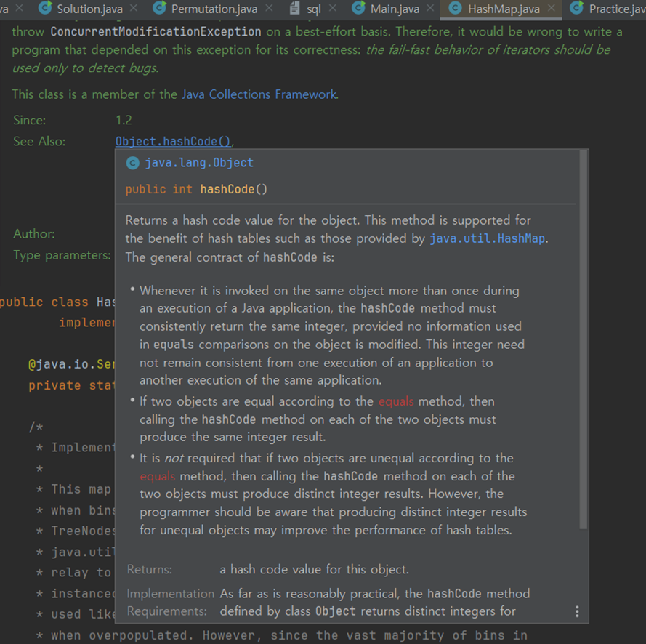Switch to the Main.java tab
646x644 pixels.
pos(395,9)
